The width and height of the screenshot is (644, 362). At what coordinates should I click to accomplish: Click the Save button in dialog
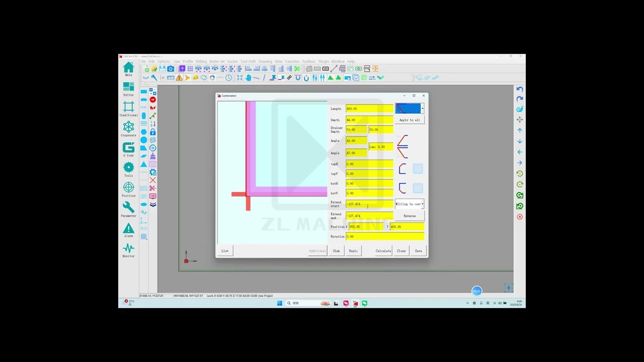418,251
